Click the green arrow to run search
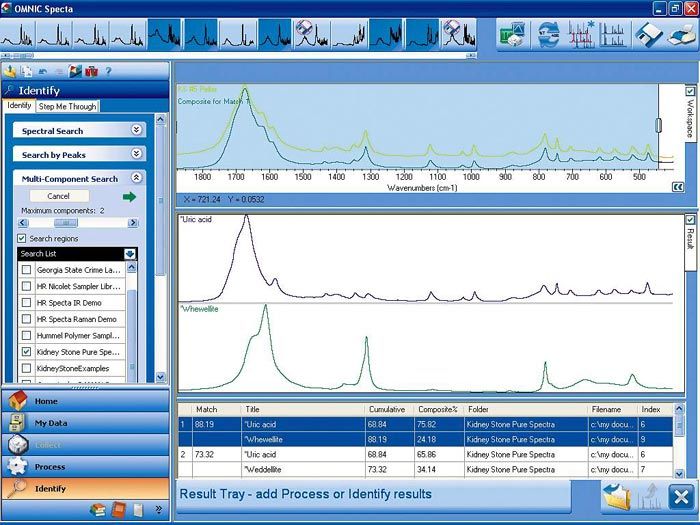This screenshot has width=700, height=525. [129, 197]
